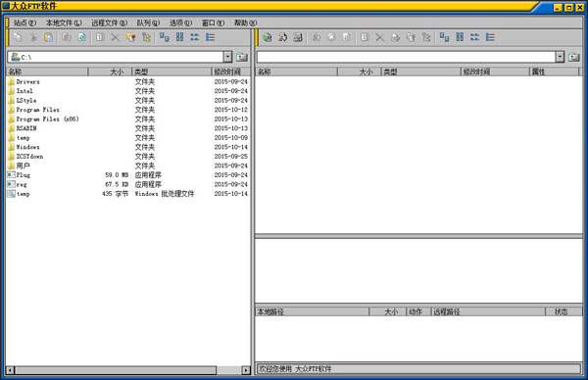Click the local toolbar rename icon
The width and height of the screenshot is (588, 380).
pyautogui.click(x=100, y=37)
